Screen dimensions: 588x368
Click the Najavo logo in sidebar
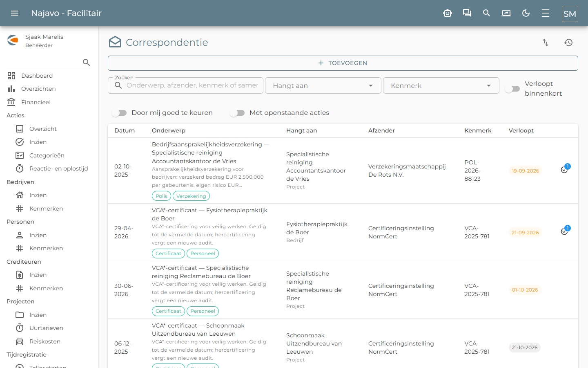[13, 40]
